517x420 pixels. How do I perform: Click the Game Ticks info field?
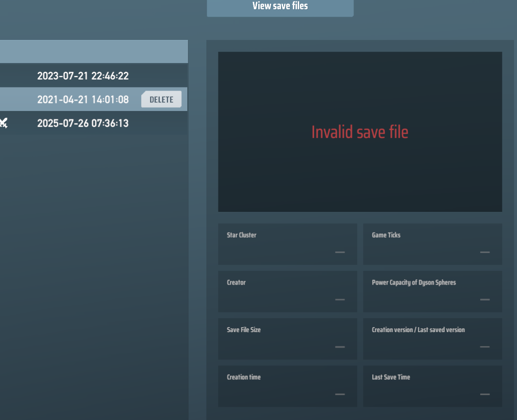pos(433,244)
